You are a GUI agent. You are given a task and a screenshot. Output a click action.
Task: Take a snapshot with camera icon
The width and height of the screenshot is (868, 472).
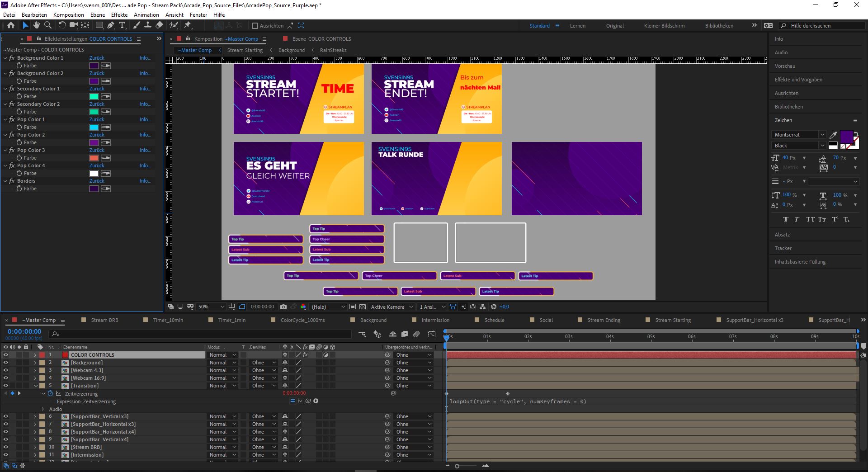click(283, 307)
